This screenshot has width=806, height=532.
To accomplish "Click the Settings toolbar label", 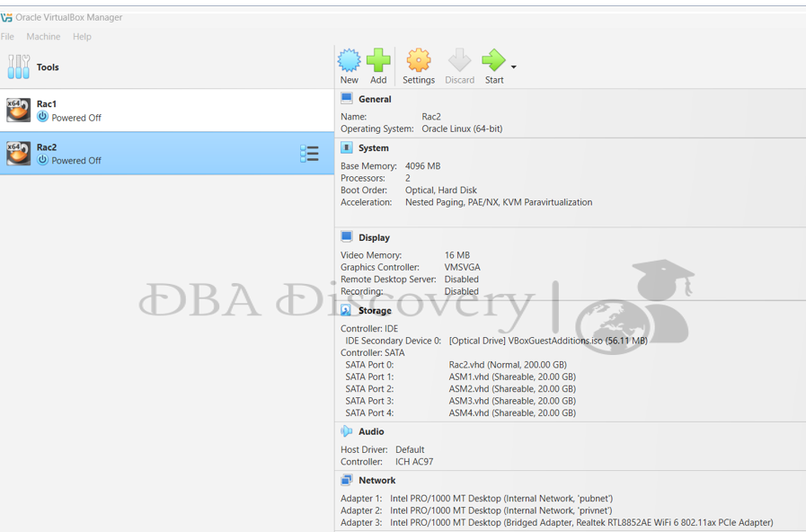I will coord(419,80).
